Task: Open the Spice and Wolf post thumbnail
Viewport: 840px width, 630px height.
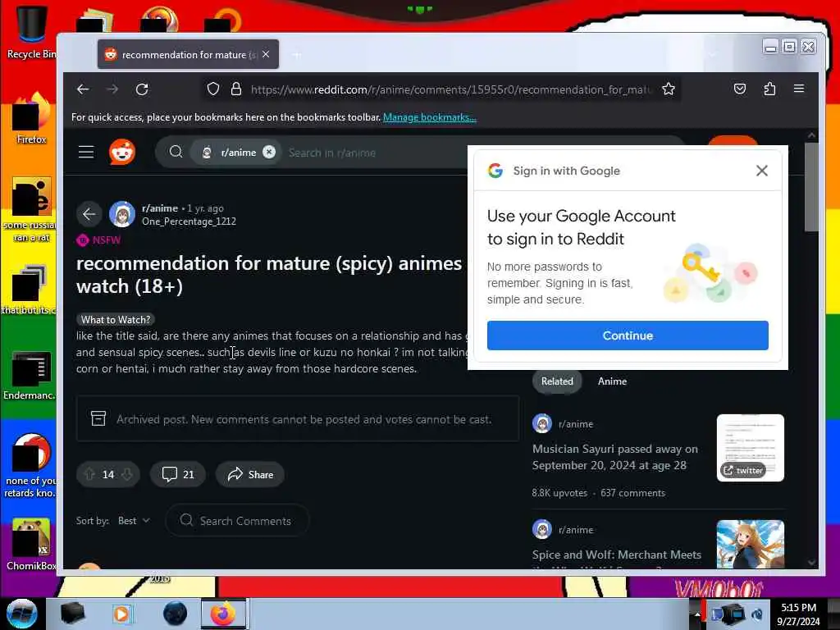Action: pyautogui.click(x=750, y=545)
